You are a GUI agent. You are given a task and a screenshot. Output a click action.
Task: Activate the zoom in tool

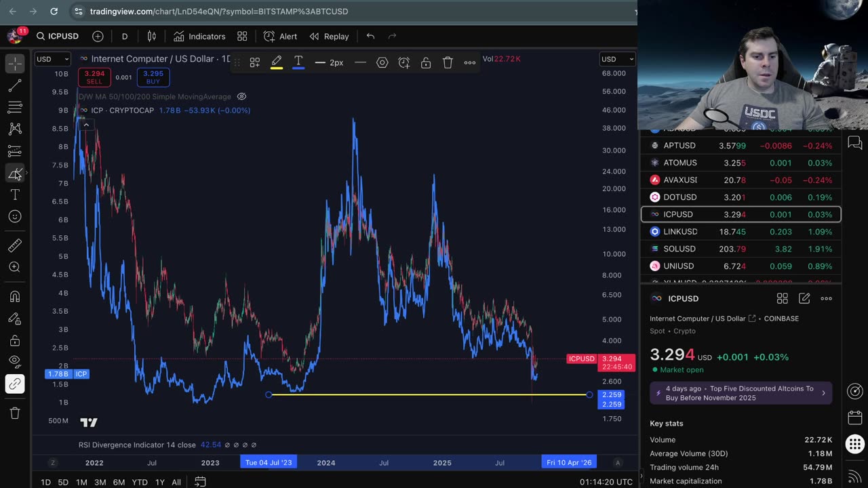click(x=15, y=267)
